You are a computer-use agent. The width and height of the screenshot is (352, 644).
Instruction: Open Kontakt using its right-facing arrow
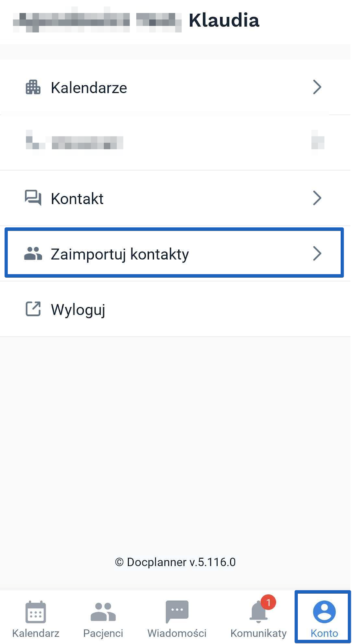[x=317, y=198]
